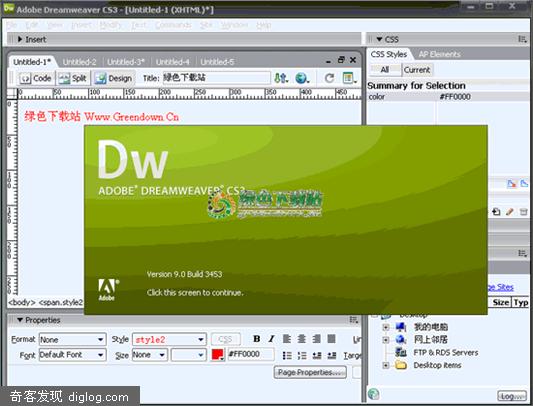Open the AP Elements tab
The height and width of the screenshot is (406, 533).
(x=439, y=54)
